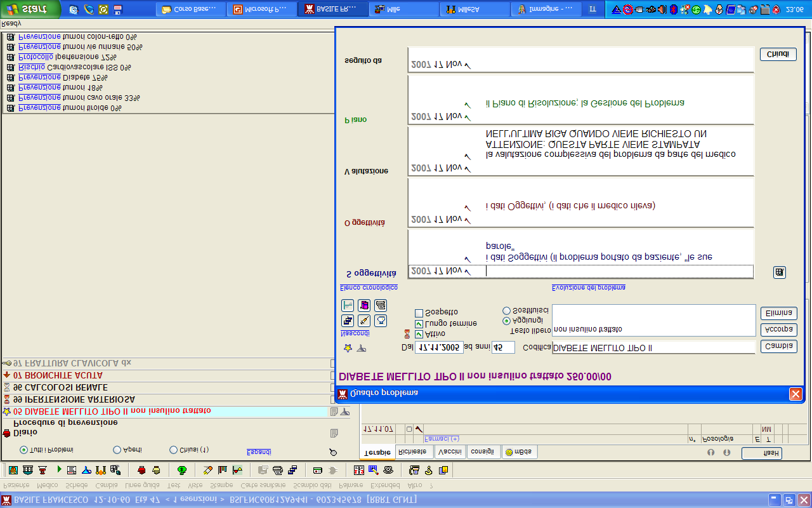
Task: Switch to the Vaccini tab
Action: (x=450, y=452)
